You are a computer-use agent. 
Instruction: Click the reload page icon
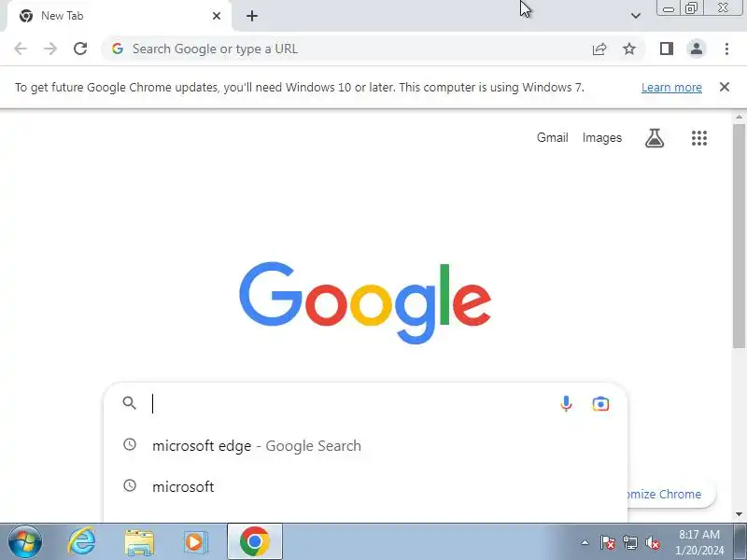[x=80, y=49]
